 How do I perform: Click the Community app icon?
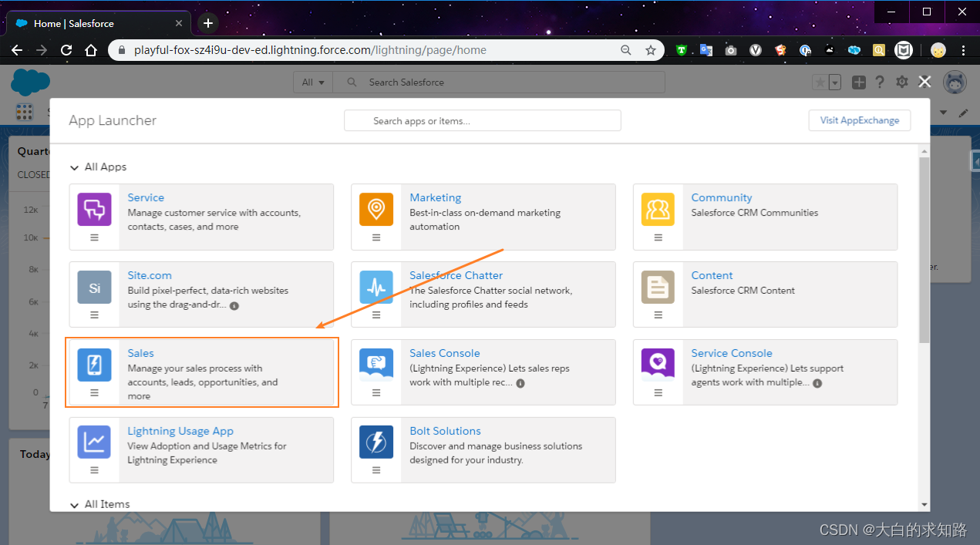pos(658,209)
